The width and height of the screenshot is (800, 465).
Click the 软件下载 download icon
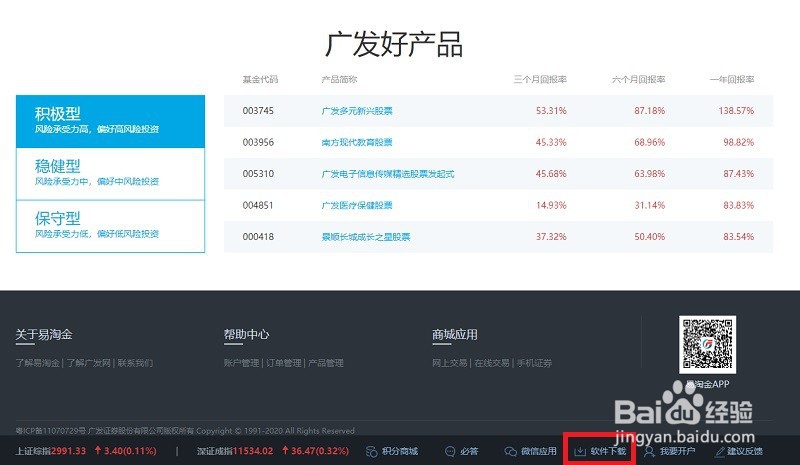[x=580, y=452]
